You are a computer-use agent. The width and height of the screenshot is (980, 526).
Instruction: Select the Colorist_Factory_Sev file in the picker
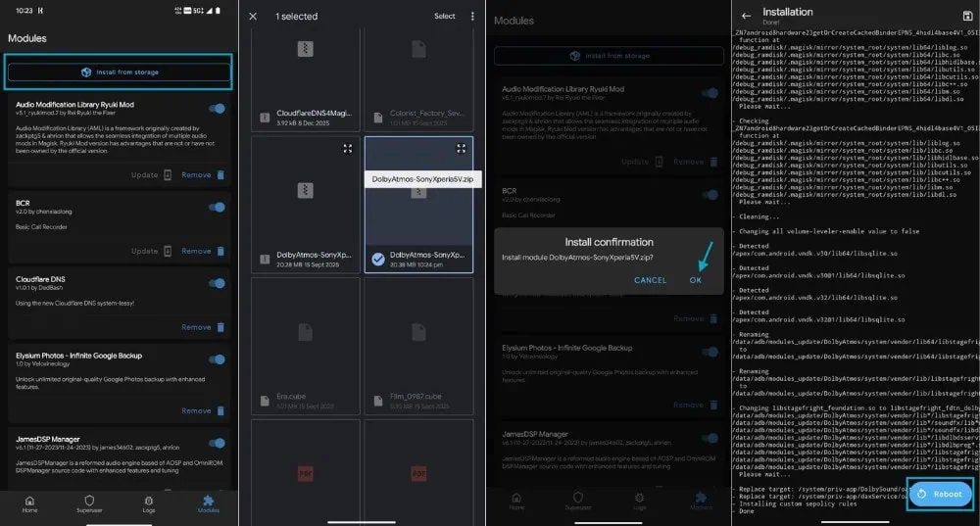418,80
